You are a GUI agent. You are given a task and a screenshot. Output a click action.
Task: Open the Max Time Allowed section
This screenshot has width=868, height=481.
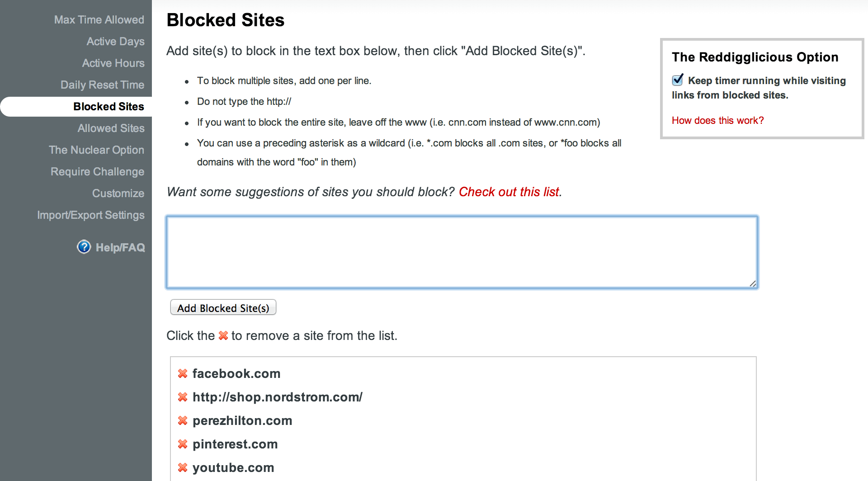coord(99,20)
